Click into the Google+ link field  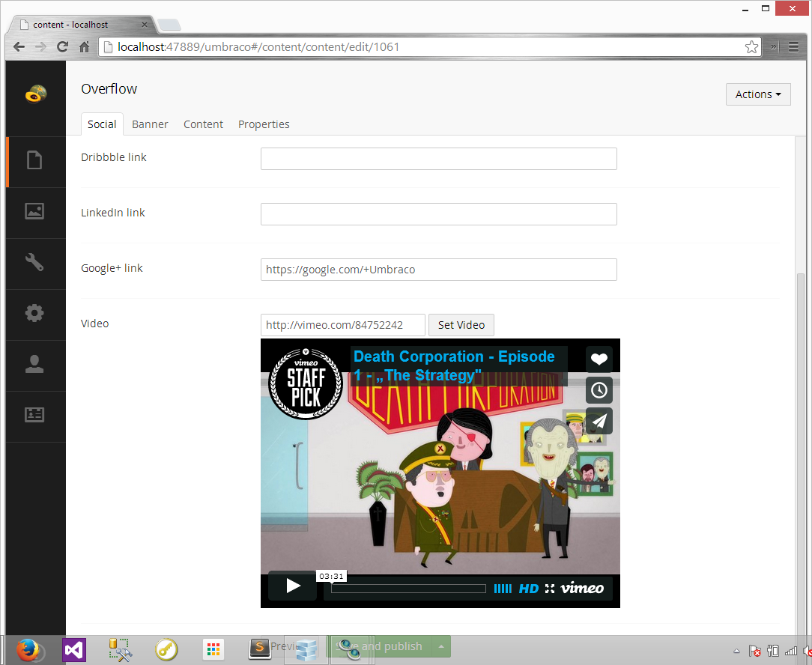439,270
